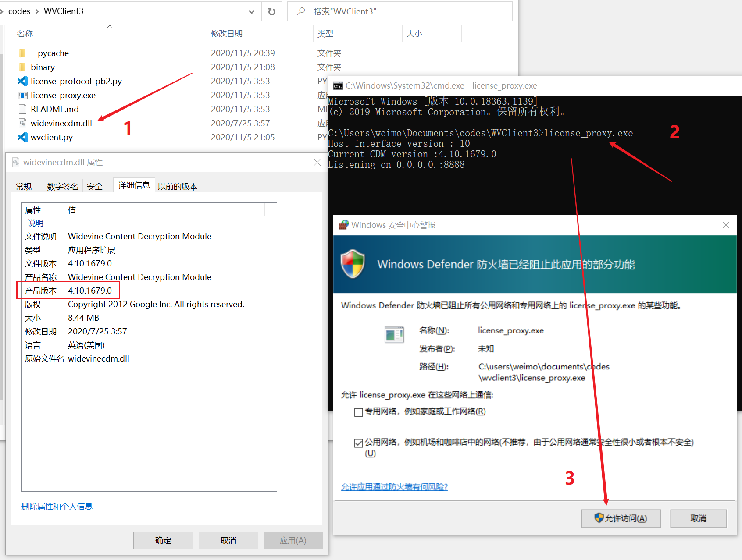Expand the breadcrumb chevron before codes
This screenshot has height=560, width=742.
tap(2, 11)
